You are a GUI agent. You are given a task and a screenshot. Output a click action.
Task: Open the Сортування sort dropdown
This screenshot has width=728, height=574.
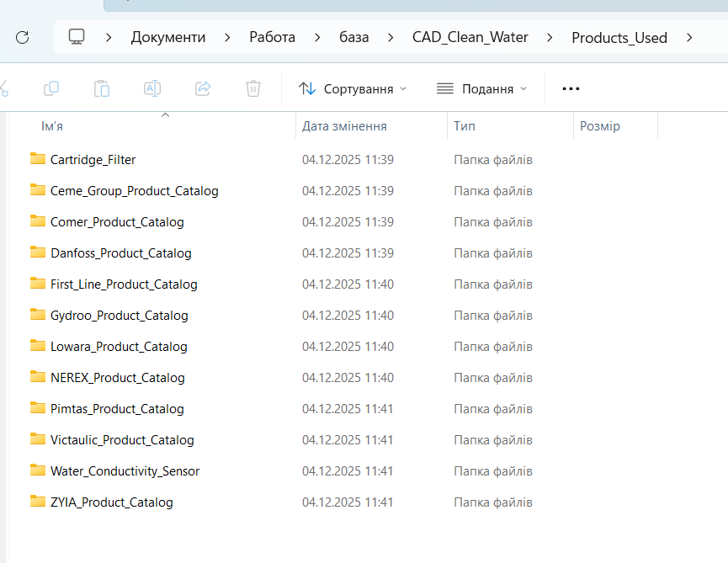click(353, 88)
